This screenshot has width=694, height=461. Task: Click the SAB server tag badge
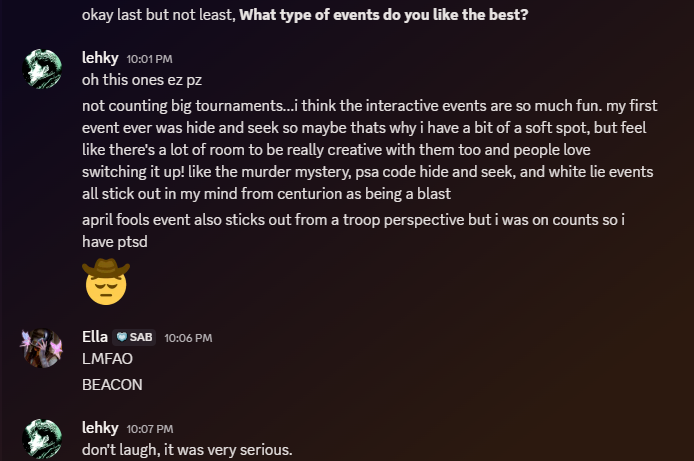pyautogui.click(x=134, y=338)
